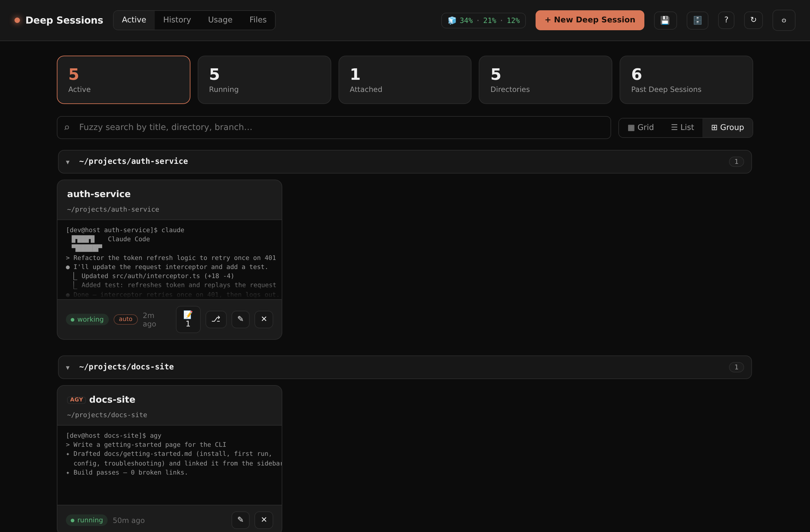Select the Running stat card
This screenshot has width=810, height=532.
pos(264,79)
